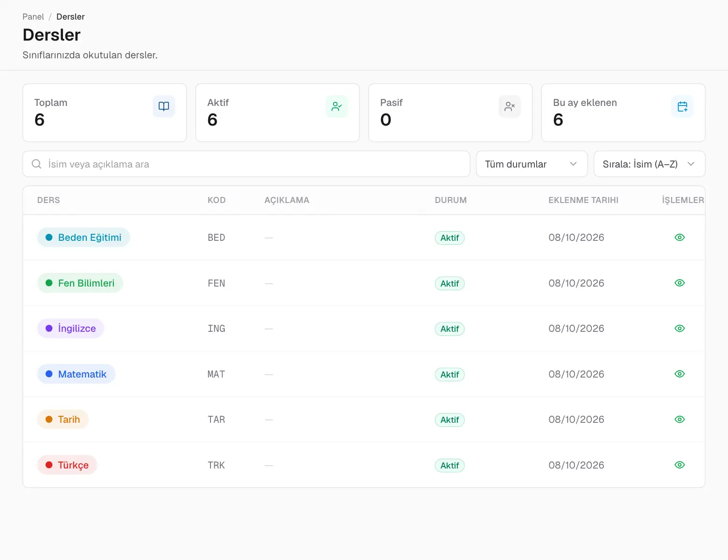Click the DERS column header
This screenshot has width=728, height=560.
pyautogui.click(x=49, y=200)
